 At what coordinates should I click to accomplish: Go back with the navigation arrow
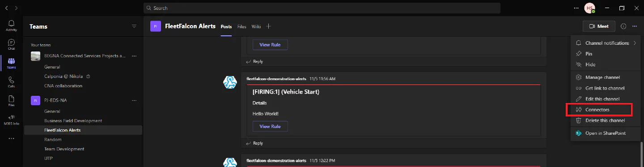(x=7, y=8)
